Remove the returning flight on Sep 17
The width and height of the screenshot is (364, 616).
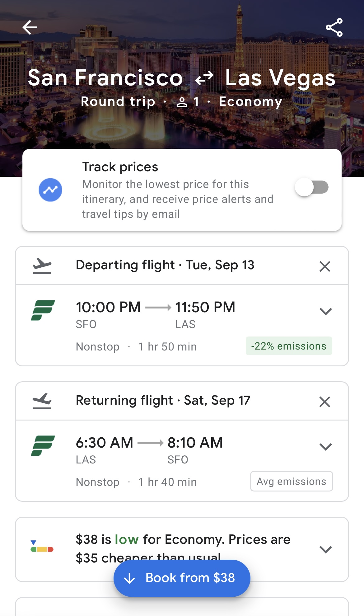[x=325, y=402]
